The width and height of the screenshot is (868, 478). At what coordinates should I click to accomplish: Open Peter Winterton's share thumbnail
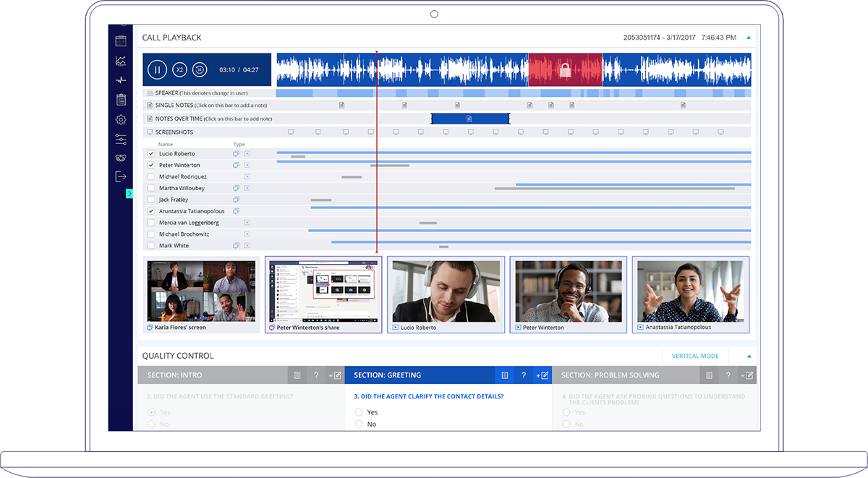point(323,294)
